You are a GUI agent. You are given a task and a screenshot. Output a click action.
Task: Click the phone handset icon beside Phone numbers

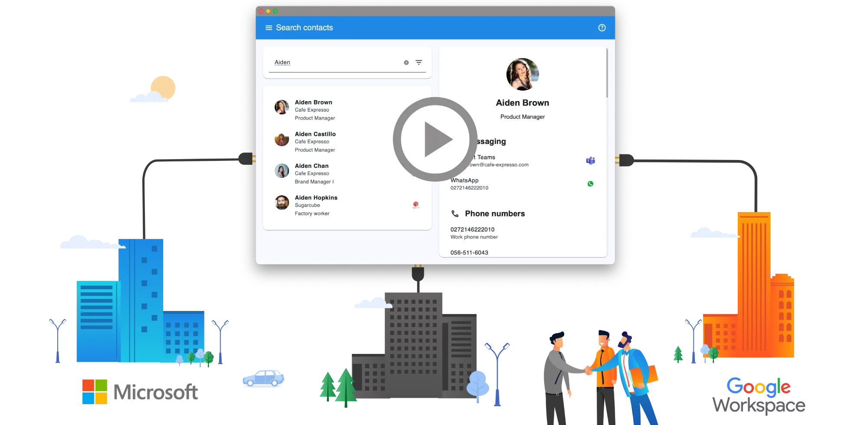455,214
